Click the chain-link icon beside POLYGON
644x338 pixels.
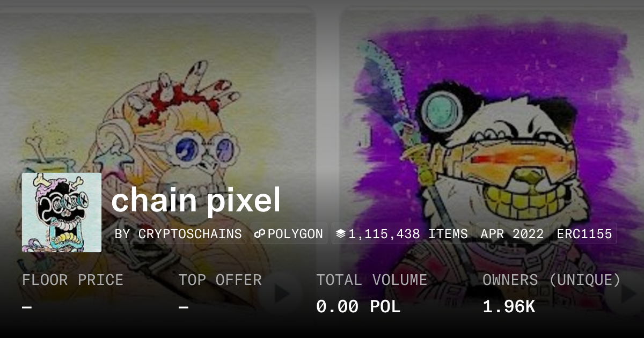point(260,234)
